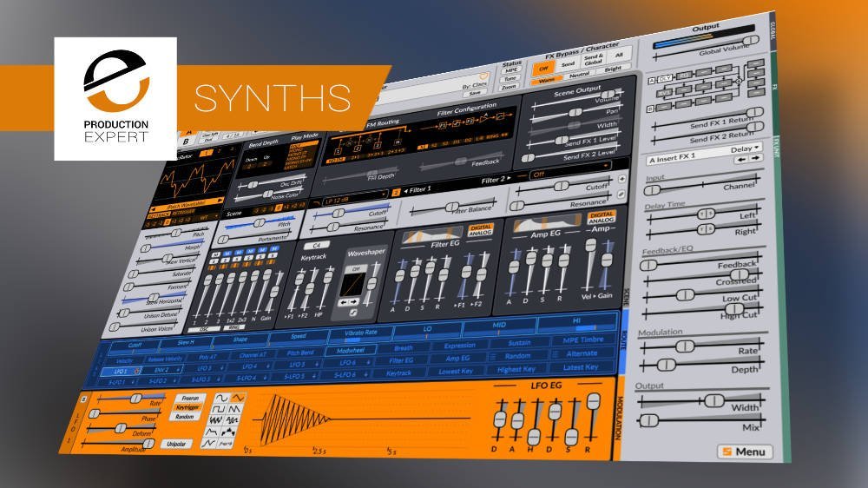The width and height of the screenshot is (868, 488).
Task: Select the triangle LFO waveform icon
Action: click(x=237, y=399)
